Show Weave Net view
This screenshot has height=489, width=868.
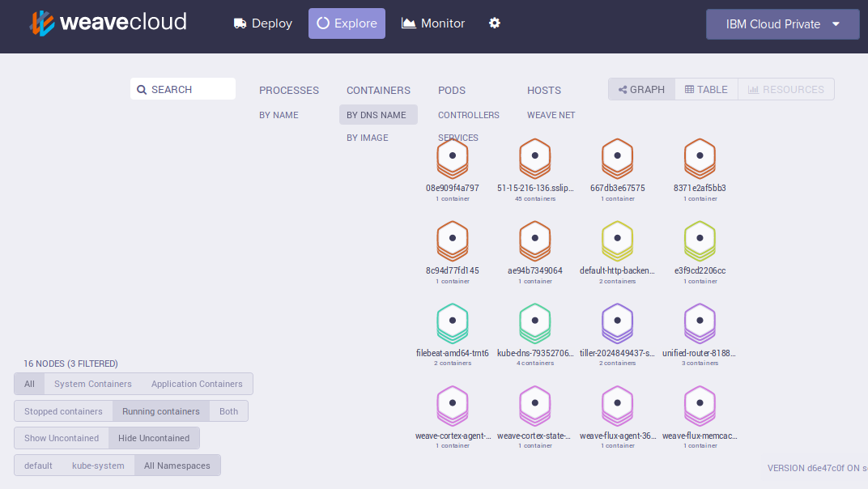point(551,115)
